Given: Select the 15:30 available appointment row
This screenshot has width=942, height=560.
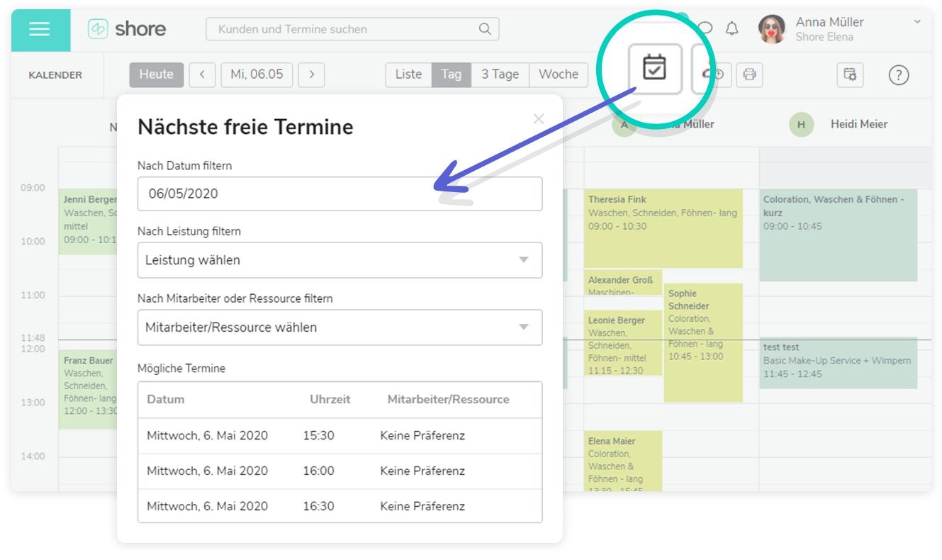Looking at the screenshot, I should click(340, 436).
